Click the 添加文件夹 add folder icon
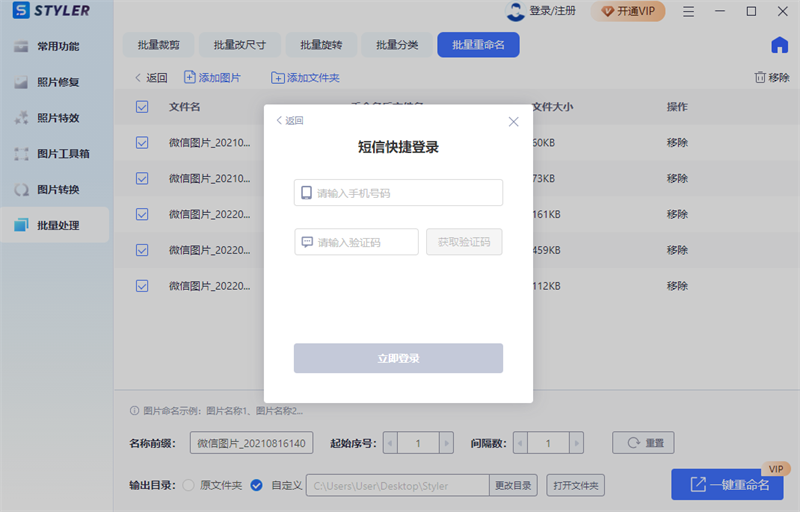800x512 pixels. click(x=277, y=77)
